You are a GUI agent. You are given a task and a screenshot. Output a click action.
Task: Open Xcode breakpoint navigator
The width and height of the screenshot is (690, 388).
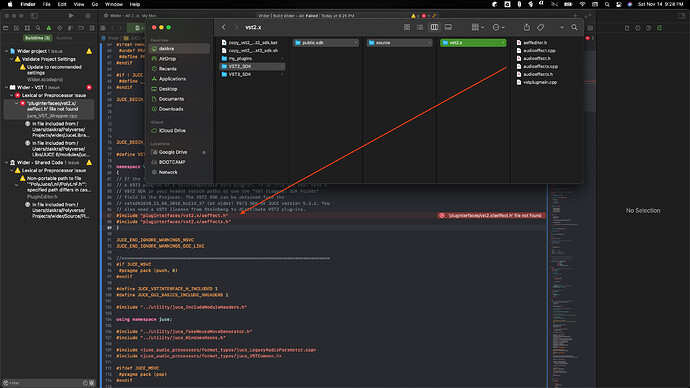pyautogui.click(x=81, y=28)
